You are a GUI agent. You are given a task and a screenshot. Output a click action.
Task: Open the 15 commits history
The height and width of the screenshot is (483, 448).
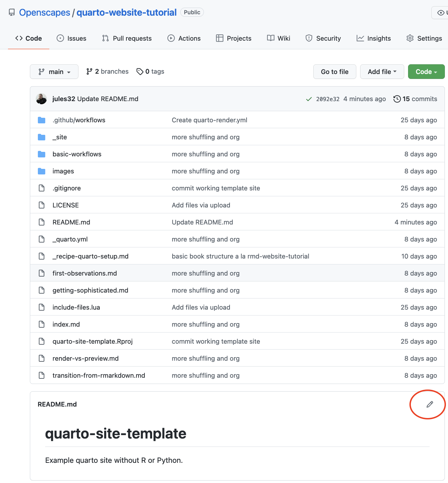pos(415,99)
